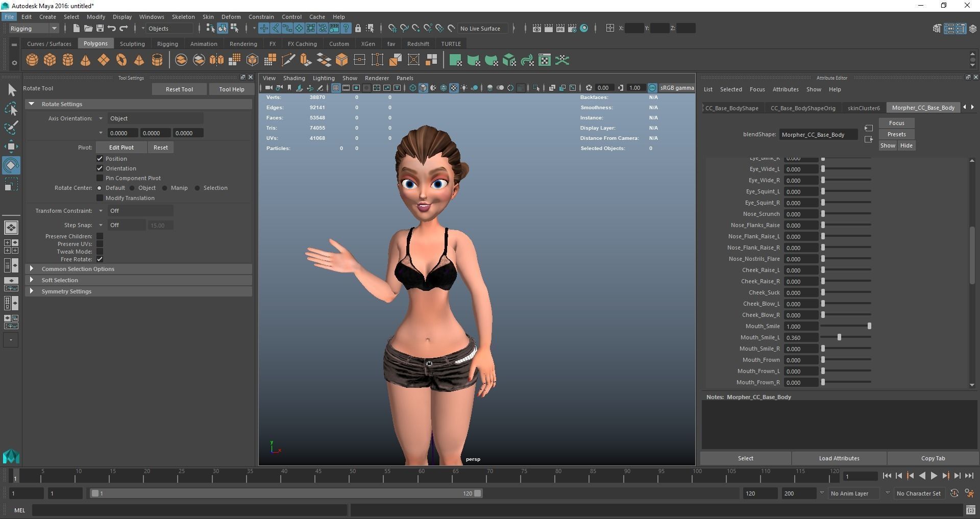
Task: Click the Load Attributes button
Action: click(x=839, y=458)
